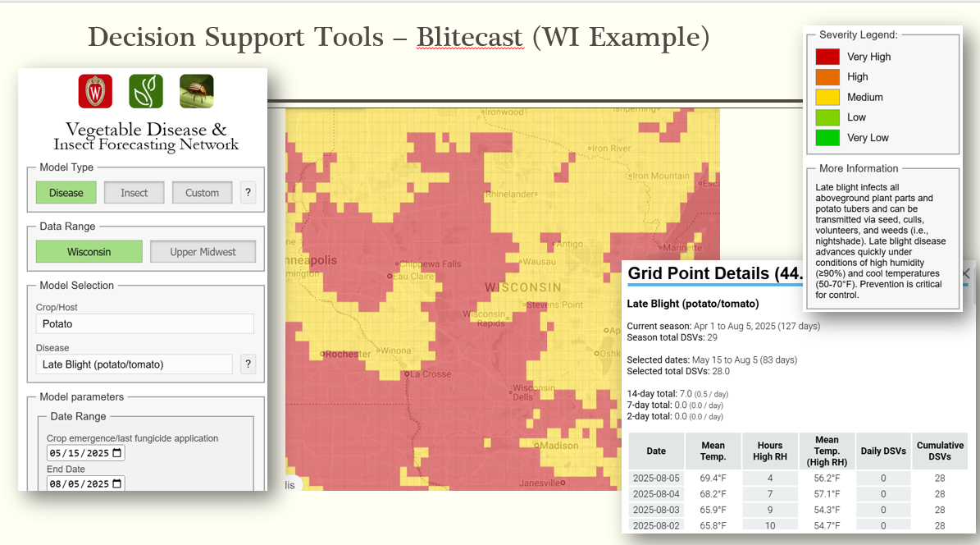The height and width of the screenshot is (545, 980).
Task: Open the calendar picker for crop emergence date
Action: pos(117,453)
